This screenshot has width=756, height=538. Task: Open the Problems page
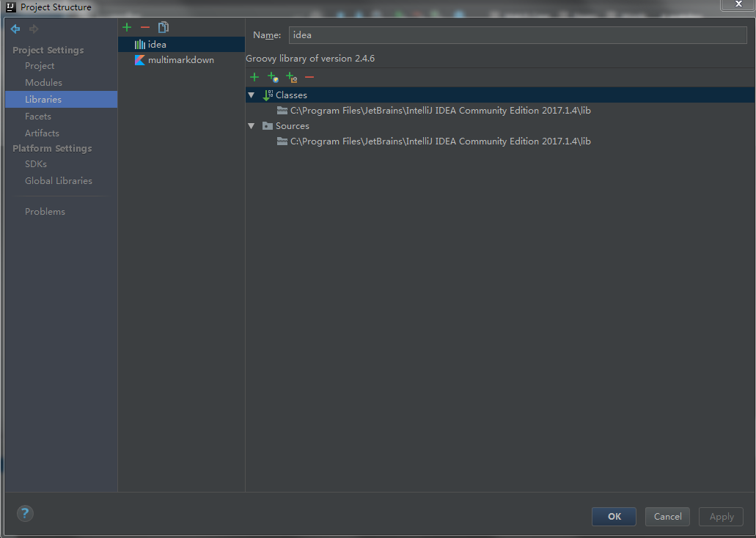[45, 212]
